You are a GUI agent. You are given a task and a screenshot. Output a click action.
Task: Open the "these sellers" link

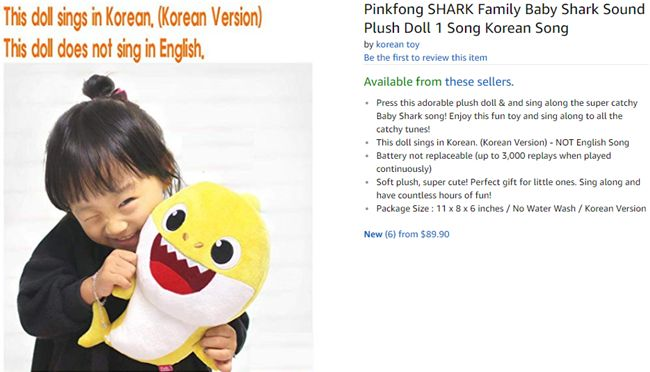coord(479,82)
